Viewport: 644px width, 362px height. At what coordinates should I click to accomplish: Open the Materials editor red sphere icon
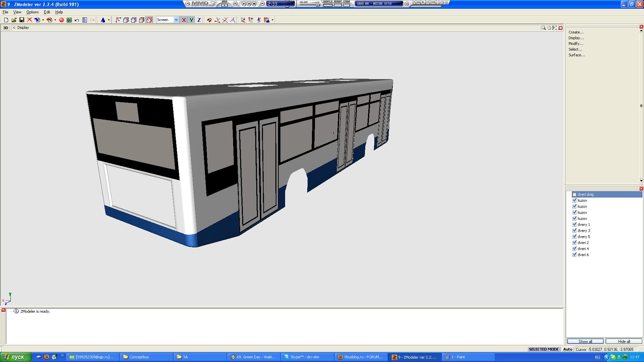point(61,20)
